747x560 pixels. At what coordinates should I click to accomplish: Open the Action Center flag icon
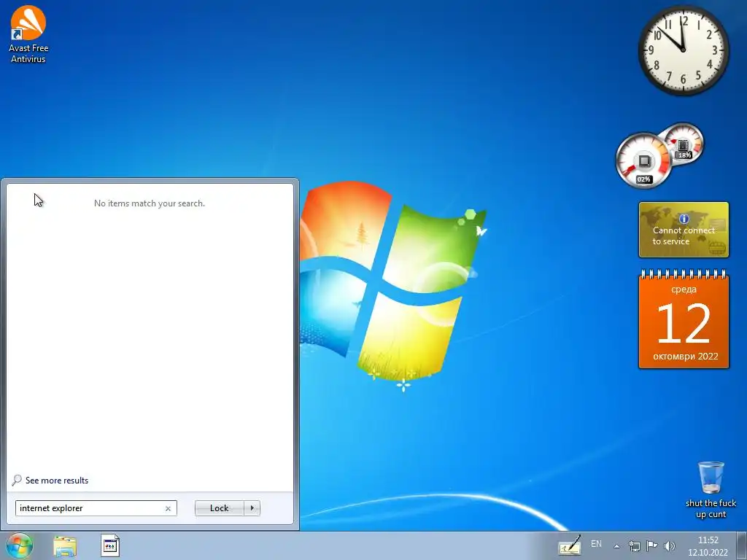[x=651, y=545]
